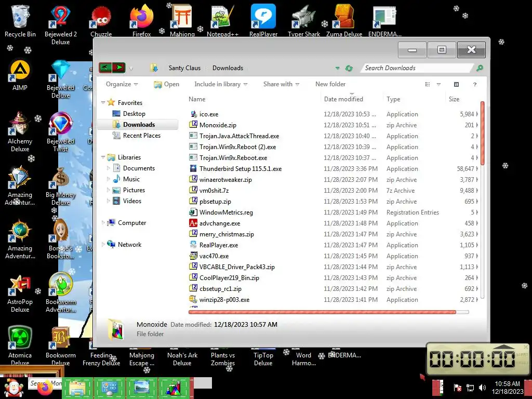Expand the Computer tree node
The image size is (532, 399).
coord(103,222)
